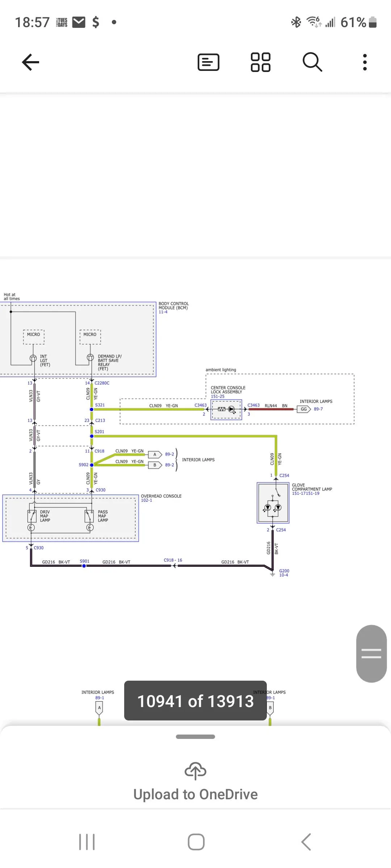Tap the Bluetooth status icon
This screenshot has height=868, width=391.
(296, 22)
